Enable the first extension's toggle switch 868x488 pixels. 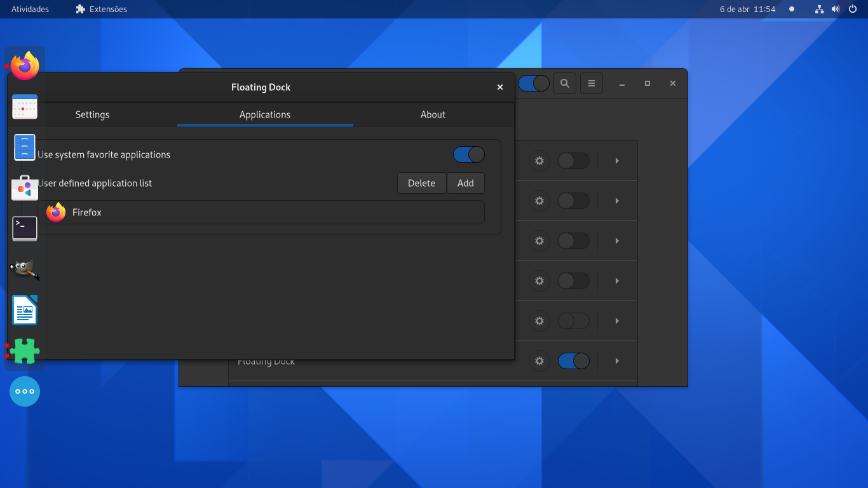(574, 161)
